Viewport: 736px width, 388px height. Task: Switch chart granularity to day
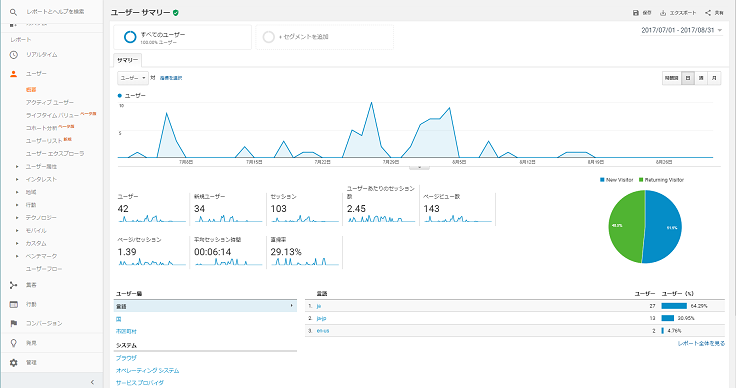pyautogui.click(x=688, y=78)
